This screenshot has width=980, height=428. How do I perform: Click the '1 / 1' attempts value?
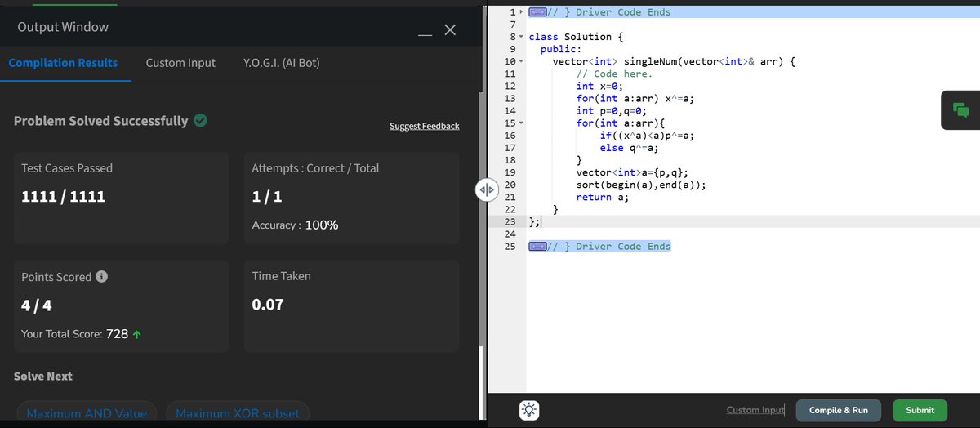[267, 197]
